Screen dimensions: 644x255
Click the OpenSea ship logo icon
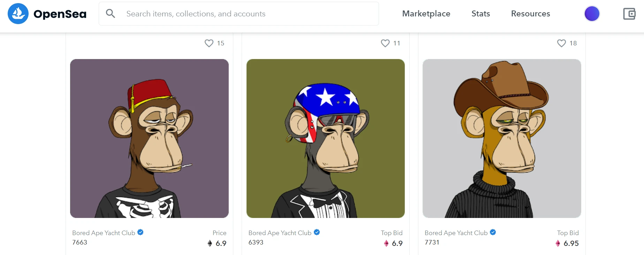18,14
